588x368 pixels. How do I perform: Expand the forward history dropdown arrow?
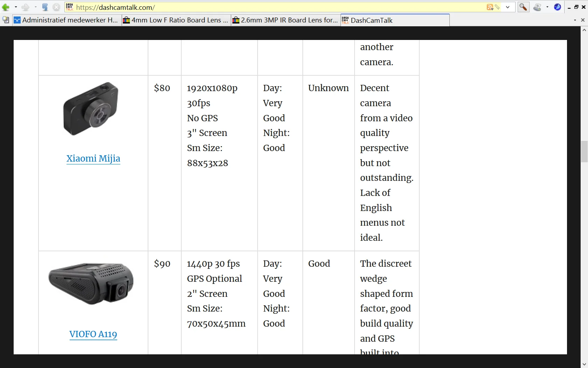[x=35, y=7]
